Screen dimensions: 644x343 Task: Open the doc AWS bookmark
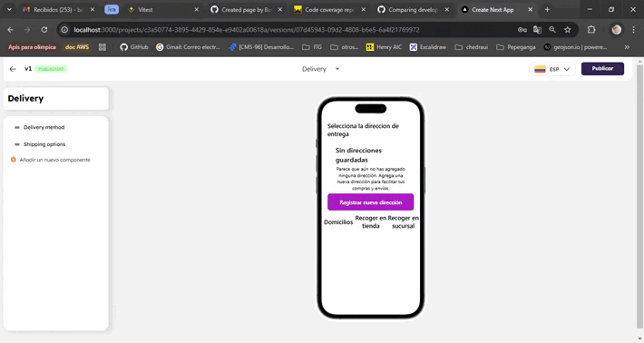click(77, 47)
